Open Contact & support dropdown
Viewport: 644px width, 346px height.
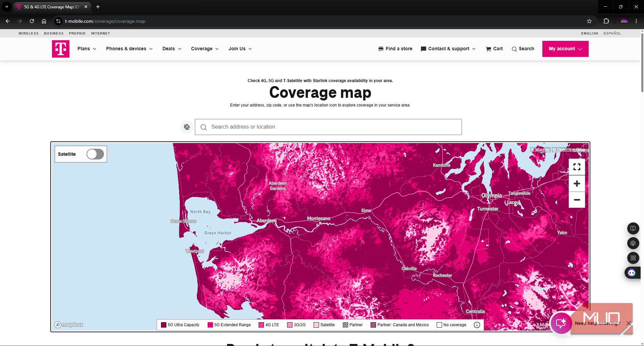[448, 49]
